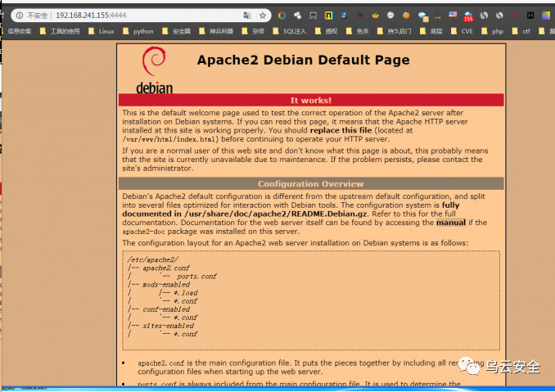Open the computer monitor extension icon
This screenshot has width=555, height=392.
point(314,16)
